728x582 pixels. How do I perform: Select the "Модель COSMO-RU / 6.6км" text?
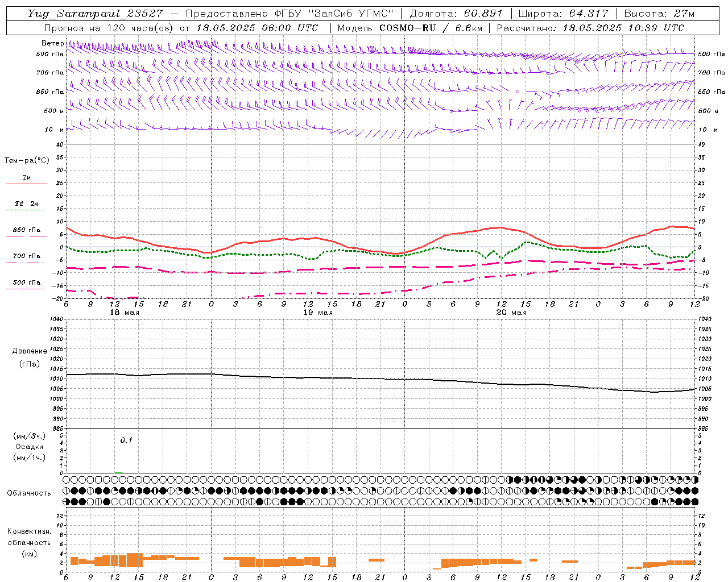click(409, 28)
